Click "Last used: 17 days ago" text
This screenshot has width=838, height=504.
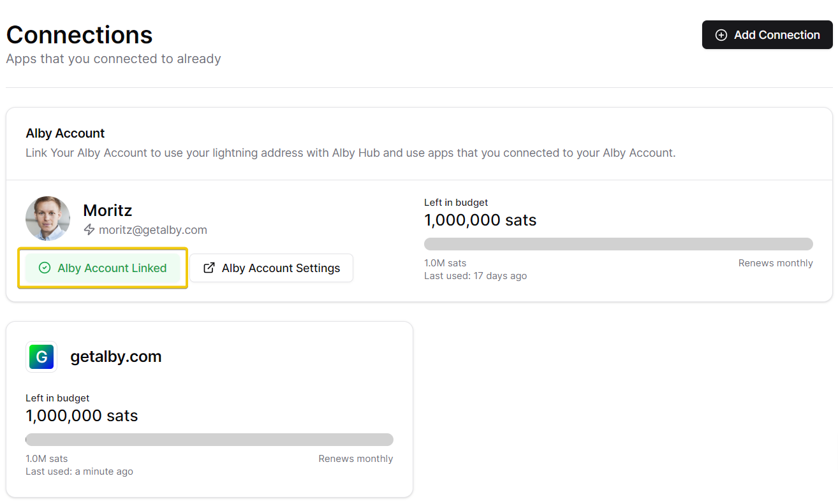475,276
